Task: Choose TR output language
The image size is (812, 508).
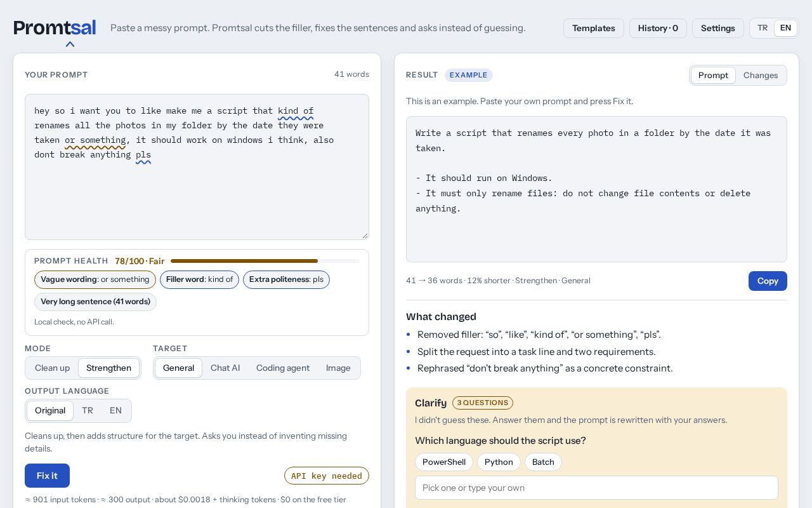Action: pos(88,410)
